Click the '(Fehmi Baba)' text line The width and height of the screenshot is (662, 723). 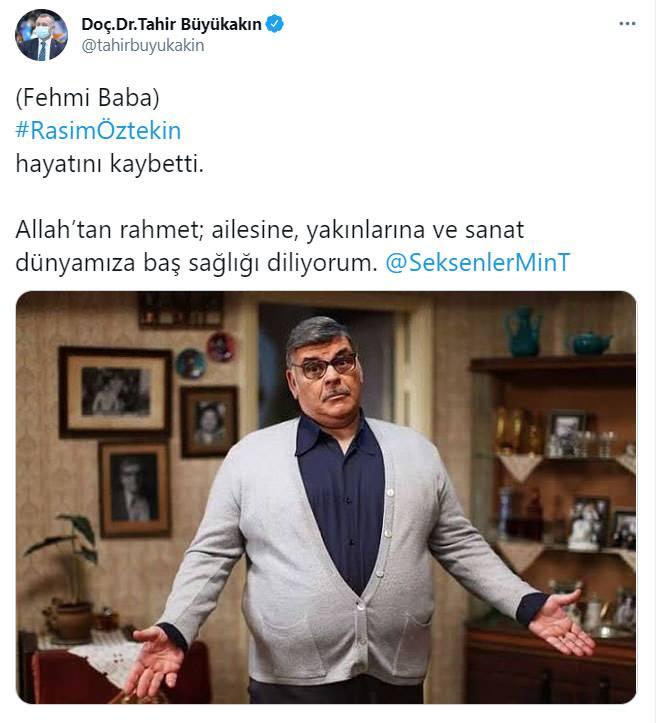point(88,98)
